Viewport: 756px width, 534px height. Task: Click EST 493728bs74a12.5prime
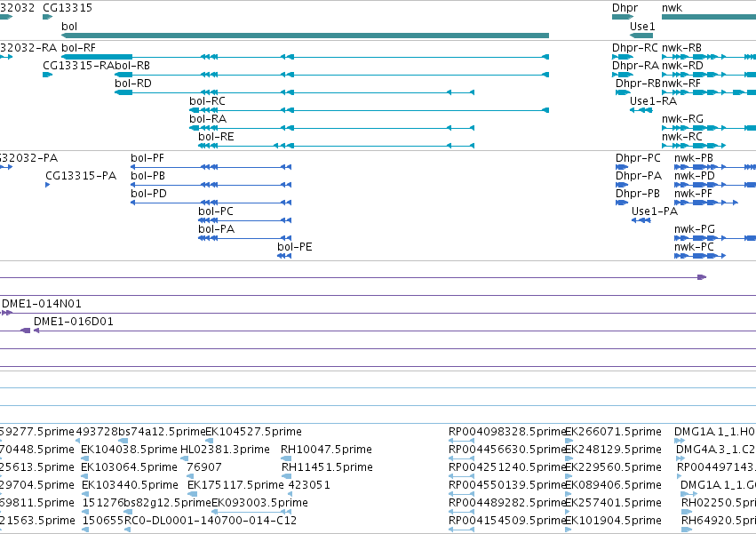tap(140, 432)
